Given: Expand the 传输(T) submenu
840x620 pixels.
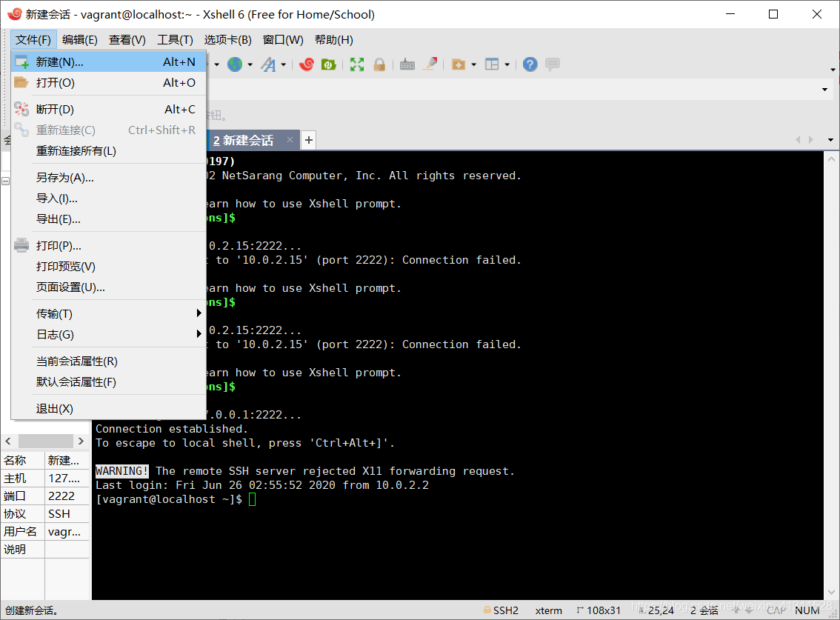Looking at the screenshot, I should [199, 313].
